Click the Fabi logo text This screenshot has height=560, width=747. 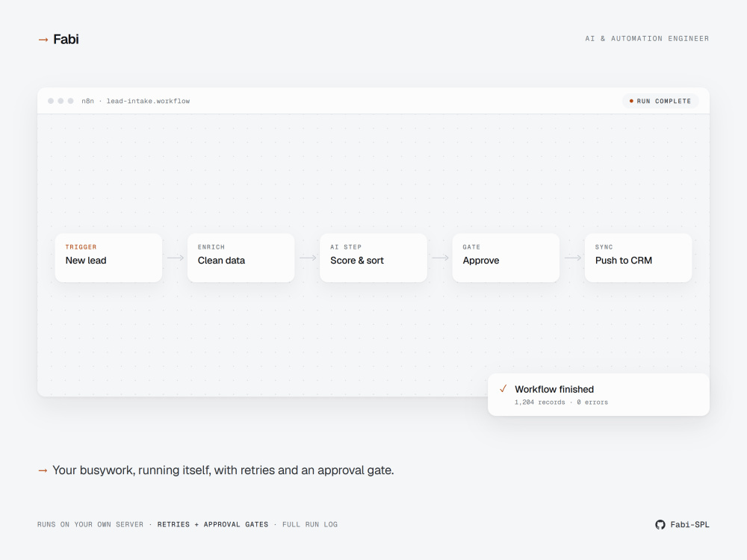pos(66,39)
